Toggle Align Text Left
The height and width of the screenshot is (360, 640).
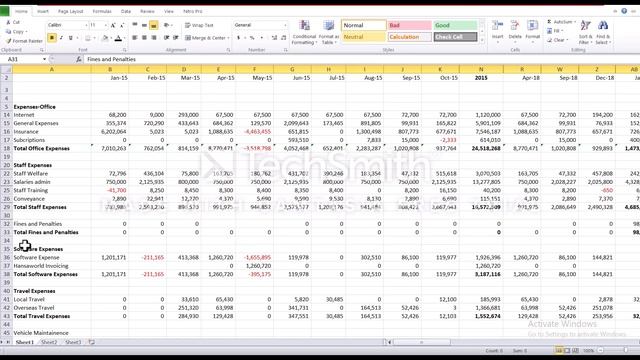[x=135, y=38]
